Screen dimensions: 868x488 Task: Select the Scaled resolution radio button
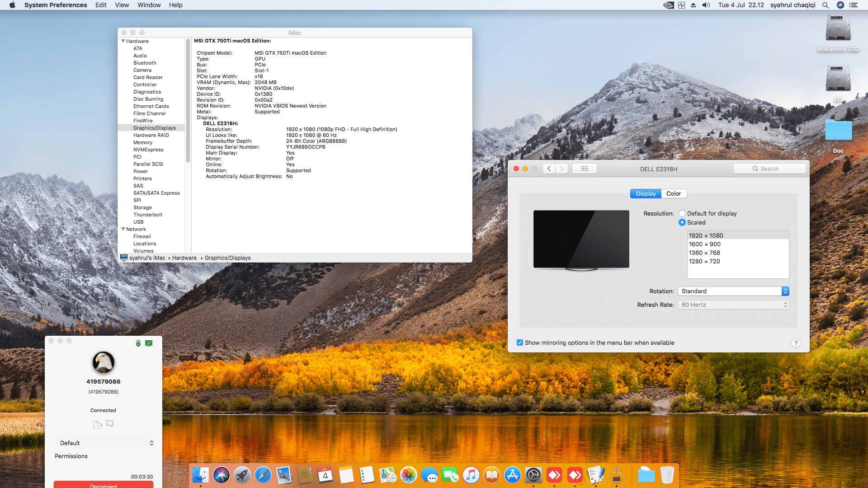[682, 222]
